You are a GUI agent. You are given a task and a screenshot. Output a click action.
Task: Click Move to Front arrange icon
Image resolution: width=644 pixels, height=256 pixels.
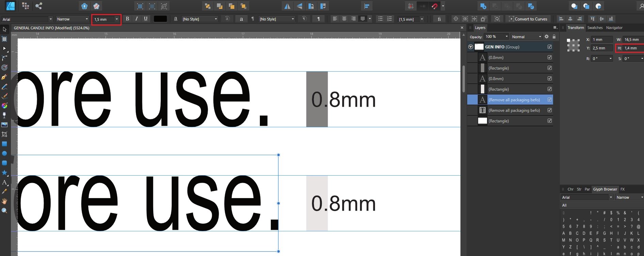coord(243,6)
